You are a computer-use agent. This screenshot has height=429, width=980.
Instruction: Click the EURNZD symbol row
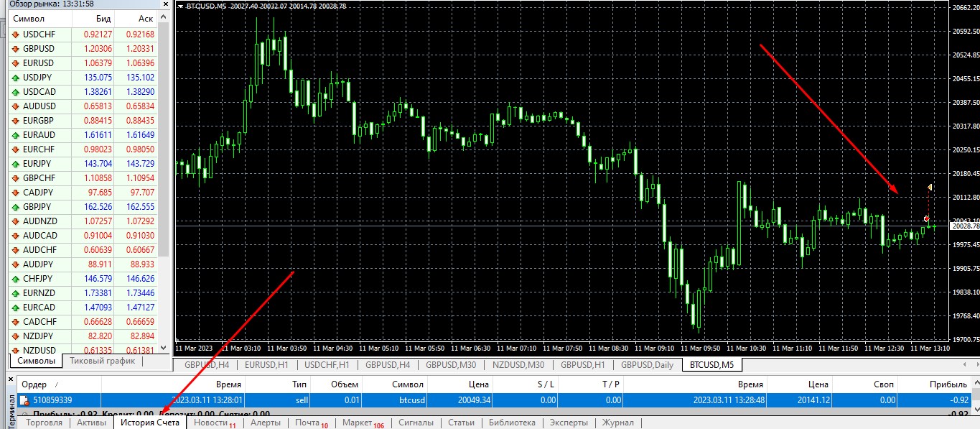85,292
